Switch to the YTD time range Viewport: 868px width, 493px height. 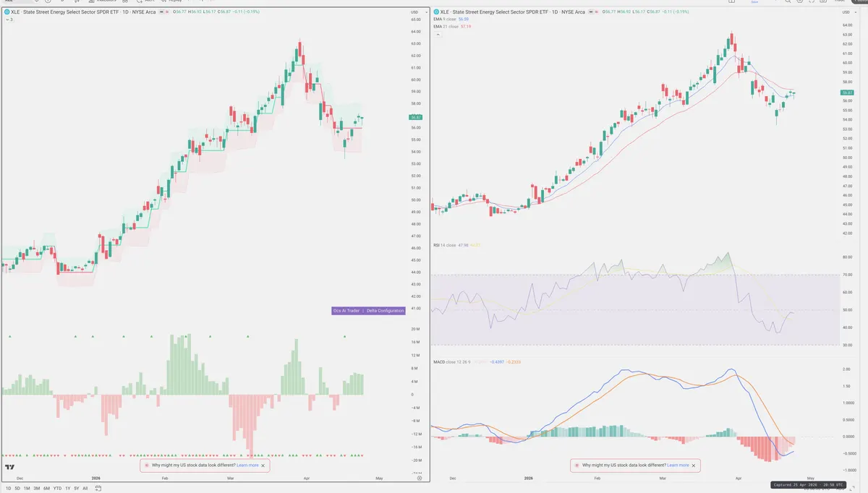(57, 489)
